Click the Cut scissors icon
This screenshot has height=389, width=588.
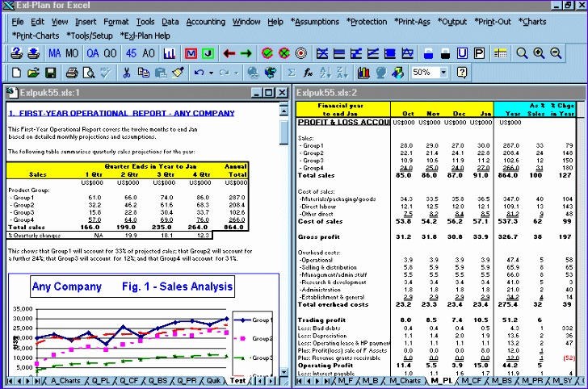[x=126, y=73]
